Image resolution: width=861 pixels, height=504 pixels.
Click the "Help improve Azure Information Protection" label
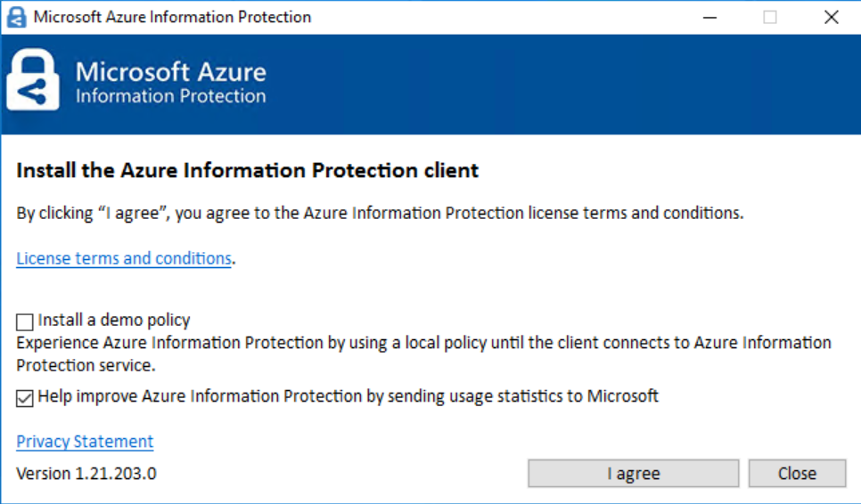[x=348, y=396]
